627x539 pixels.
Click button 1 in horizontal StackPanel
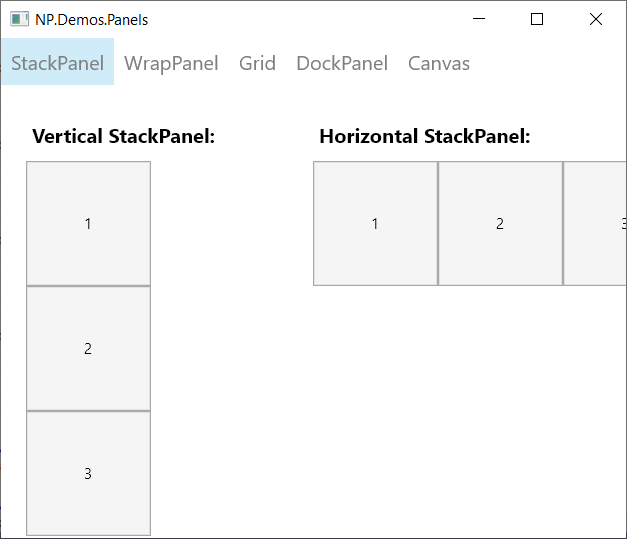(x=375, y=224)
